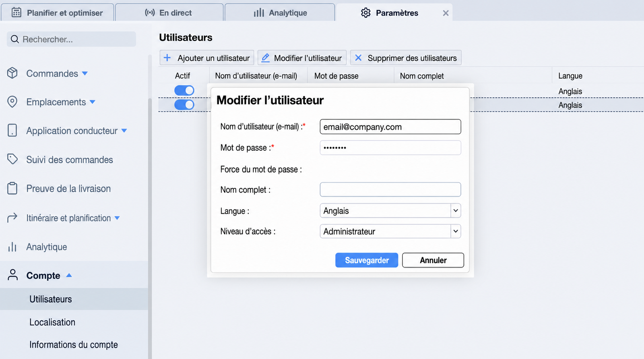The width and height of the screenshot is (644, 359).
Task: Toggle the Actif switch in the second user row
Action: click(x=184, y=105)
